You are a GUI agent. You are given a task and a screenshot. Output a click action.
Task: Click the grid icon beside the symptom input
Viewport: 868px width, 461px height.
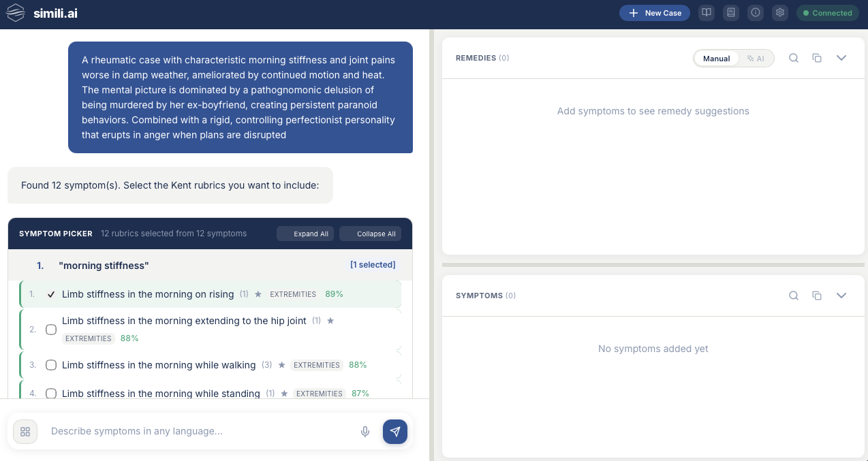[25, 431]
